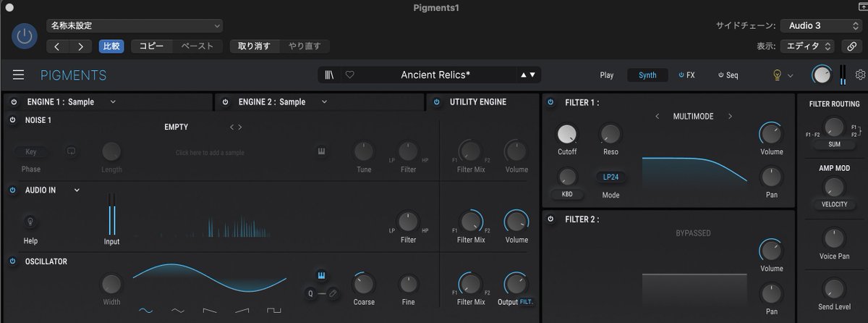Favorite the preset with the heart icon
Screen dimensions: 868x323
[349, 75]
